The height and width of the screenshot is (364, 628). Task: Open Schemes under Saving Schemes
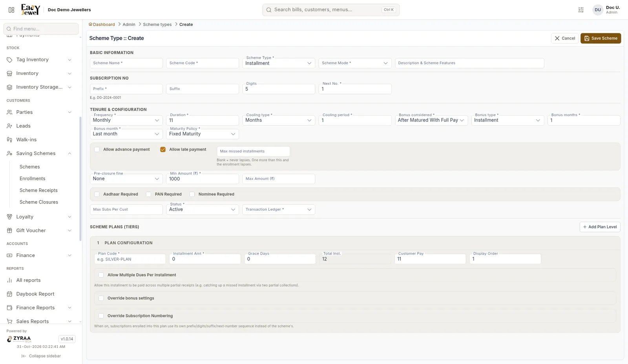click(x=30, y=167)
